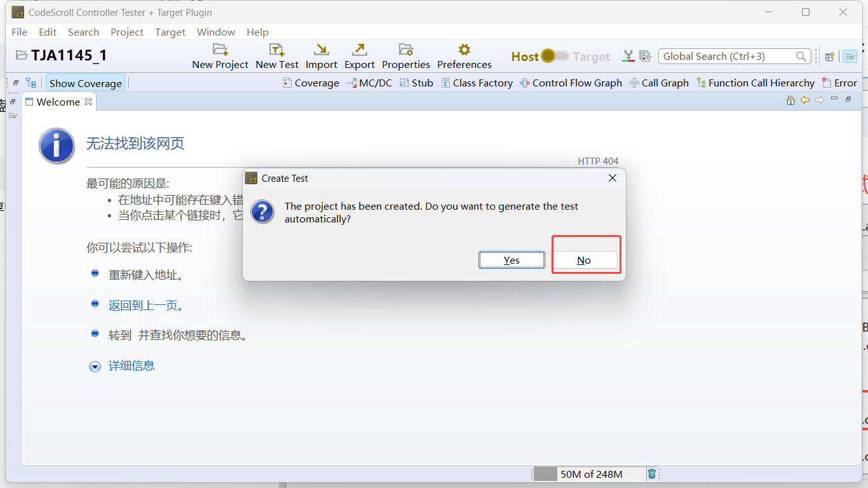Open the Function Call Hierarchy view
The image size is (868, 488).
click(x=755, y=83)
